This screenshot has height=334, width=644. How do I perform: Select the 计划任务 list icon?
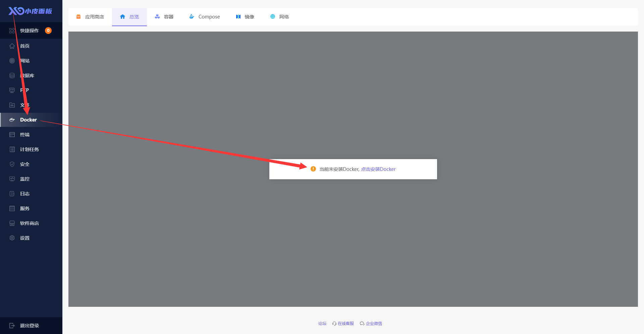12,149
